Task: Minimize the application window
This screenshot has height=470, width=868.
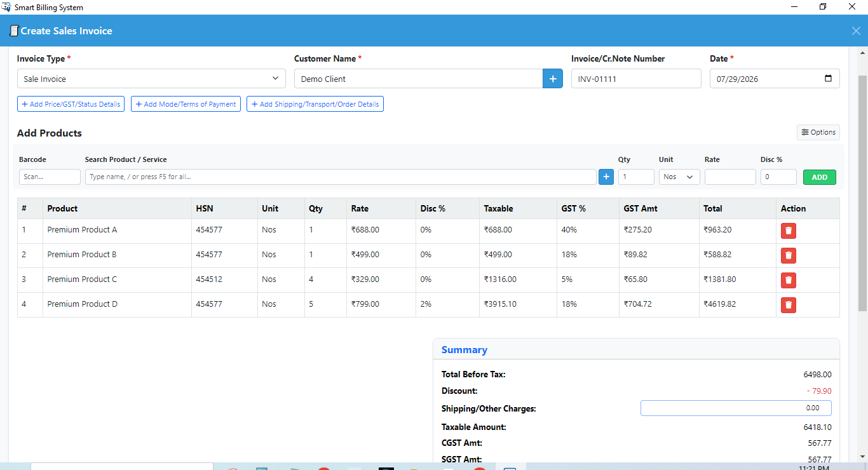Action: (794, 7)
